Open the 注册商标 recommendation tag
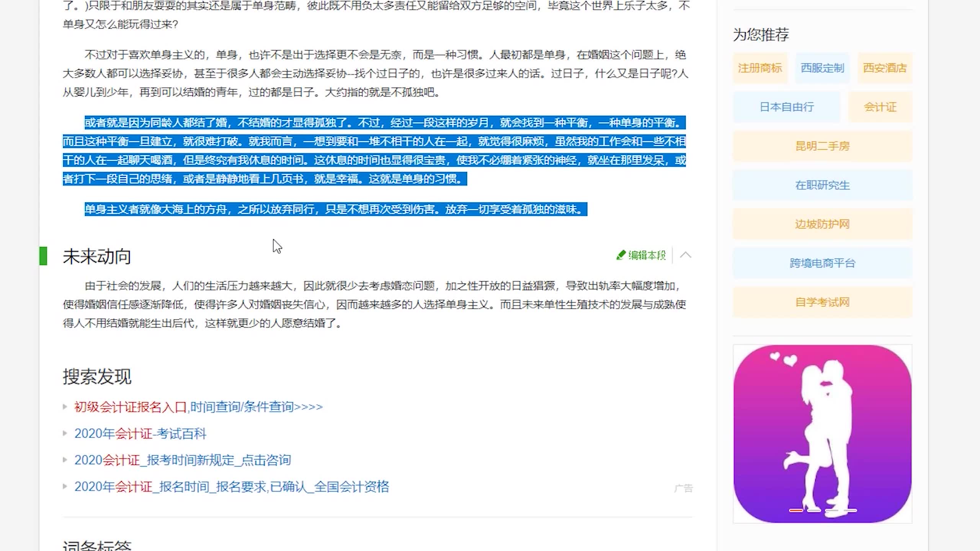980x551 pixels. 760,68
